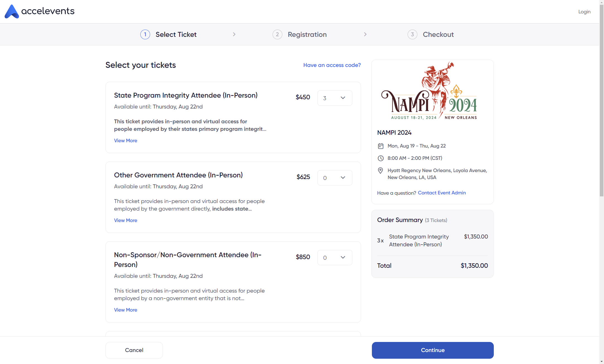
Task: Expand View More under State Program Integrity ticket
Action: point(126,141)
